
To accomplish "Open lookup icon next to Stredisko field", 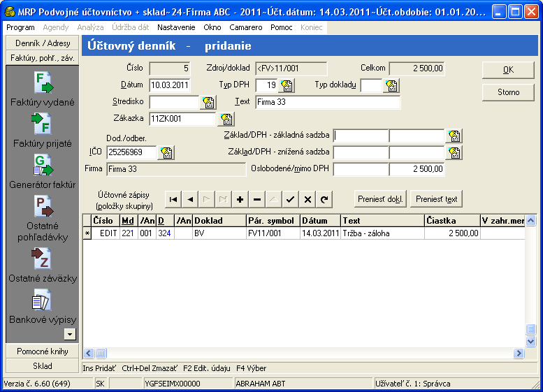I will point(208,102).
